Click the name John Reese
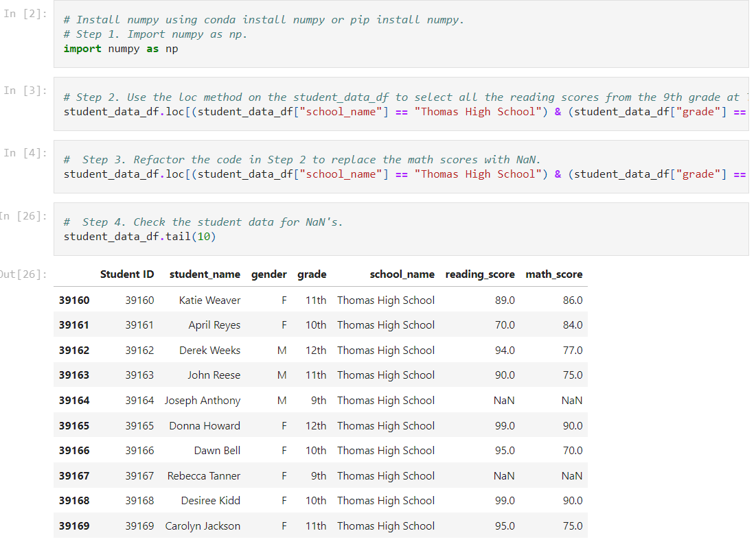756x555 pixels. pyautogui.click(x=214, y=375)
